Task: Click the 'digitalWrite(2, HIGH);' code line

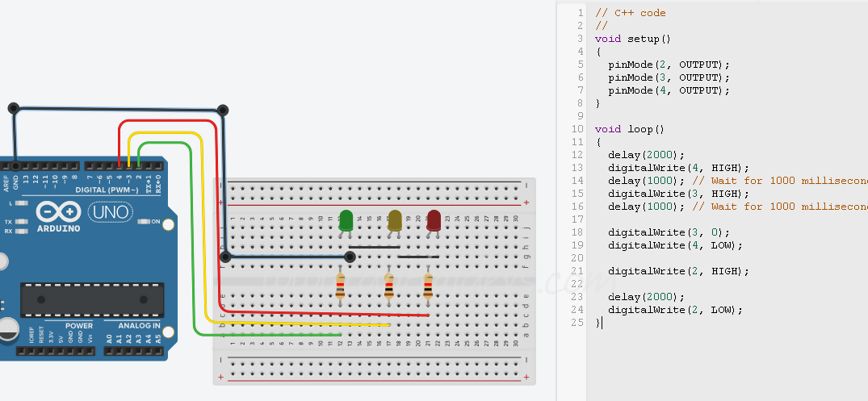Action: 679,271
